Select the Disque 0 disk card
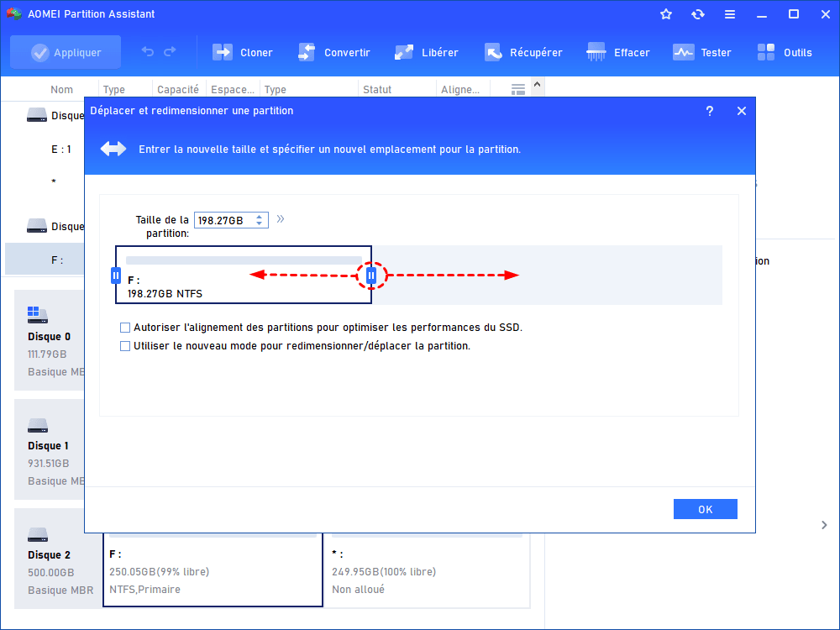 click(50, 340)
